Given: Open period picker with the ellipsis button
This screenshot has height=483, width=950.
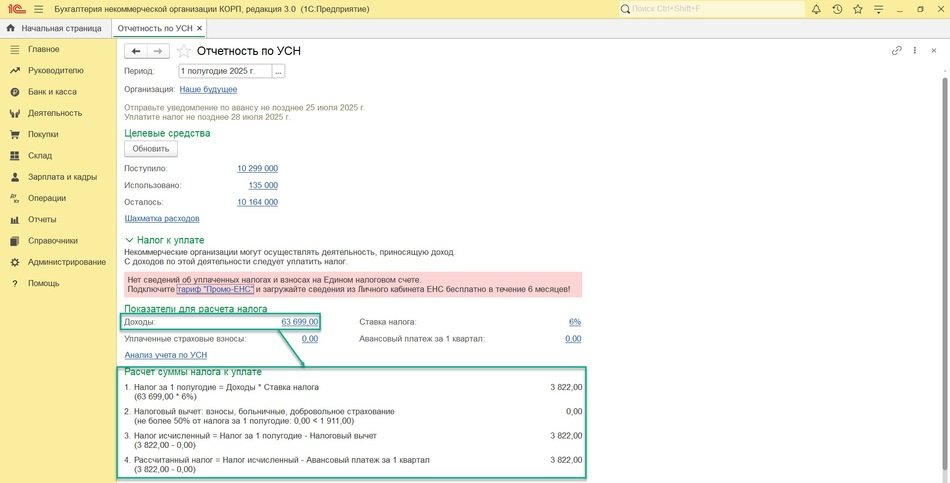Looking at the screenshot, I should 278,72.
